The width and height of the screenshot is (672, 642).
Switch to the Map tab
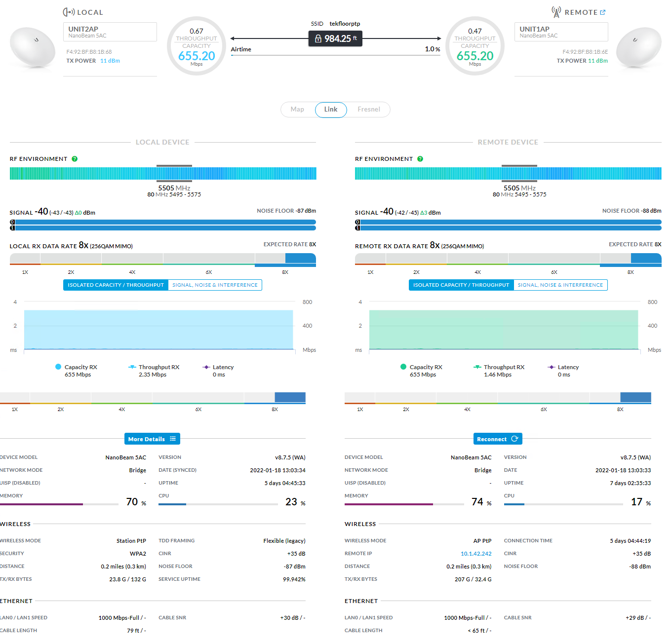(297, 109)
